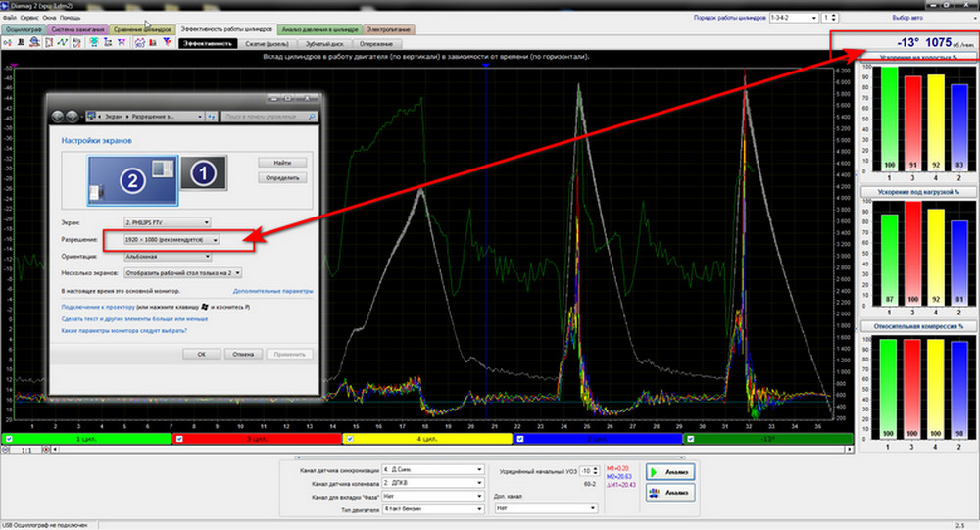Open the Помощь menu

pos(70,18)
